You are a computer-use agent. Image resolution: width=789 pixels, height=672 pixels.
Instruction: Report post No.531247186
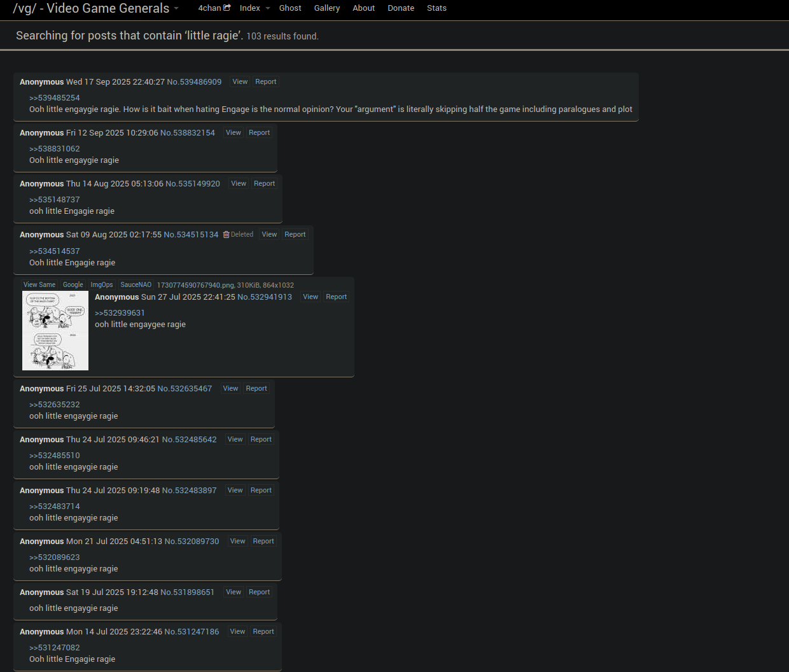(x=263, y=631)
